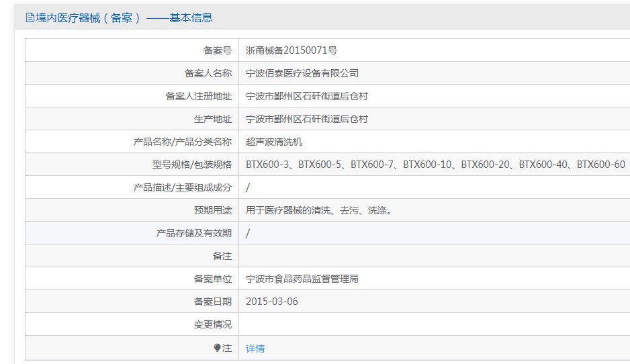Click the address in the 备案人注册地址 row
Image resolution: width=630 pixels, height=364 pixels.
tap(306, 96)
